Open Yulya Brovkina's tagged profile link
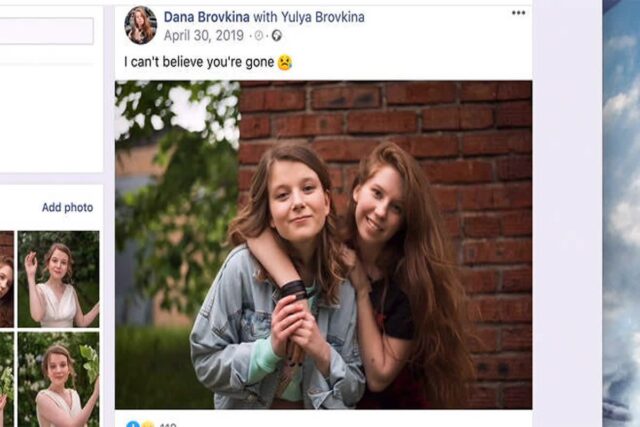The height and width of the screenshot is (427, 640). pos(322,17)
